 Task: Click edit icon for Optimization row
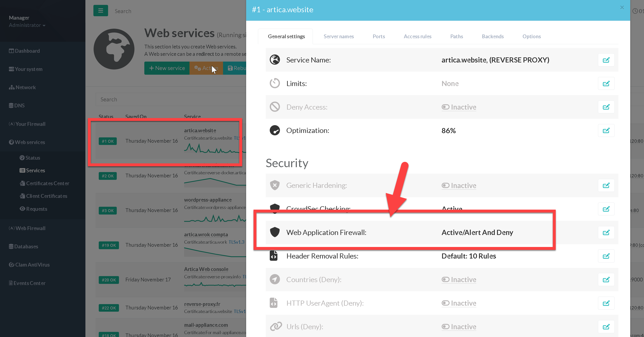(x=606, y=130)
